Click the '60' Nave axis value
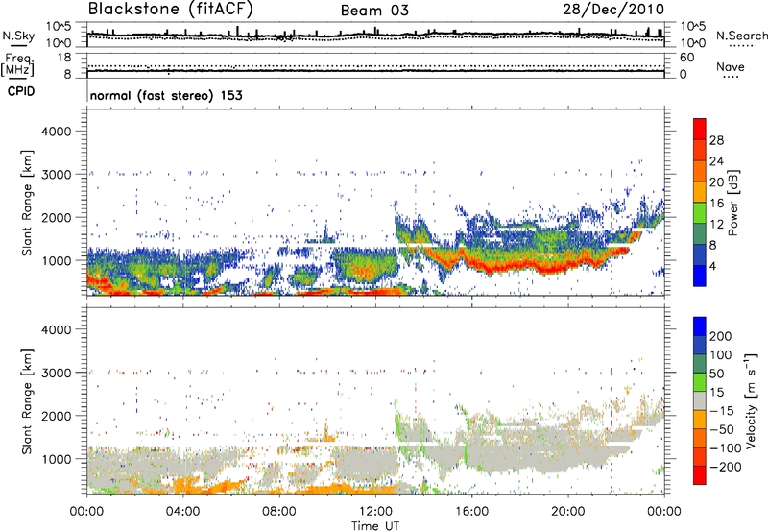Viewport: 768px width, 532px height. point(686,58)
